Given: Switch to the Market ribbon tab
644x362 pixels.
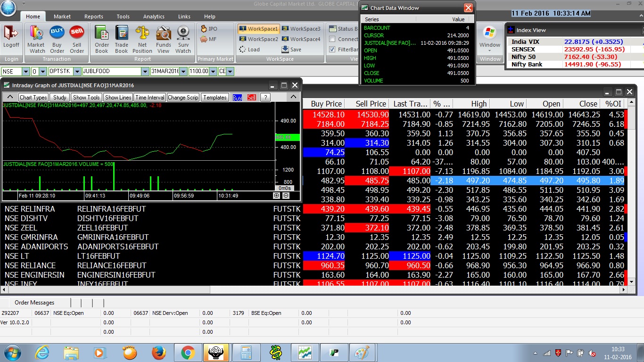Looking at the screenshot, I should [62, 16].
